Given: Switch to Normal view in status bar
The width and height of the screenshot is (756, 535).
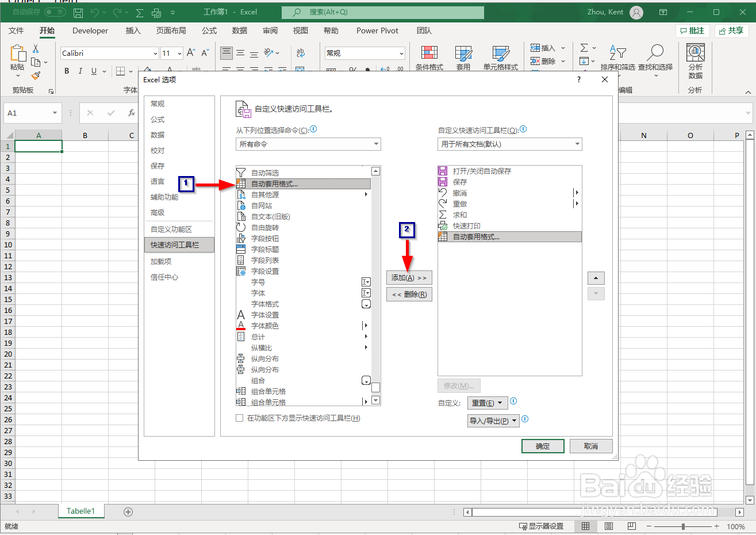Looking at the screenshot, I should (585, 526).
